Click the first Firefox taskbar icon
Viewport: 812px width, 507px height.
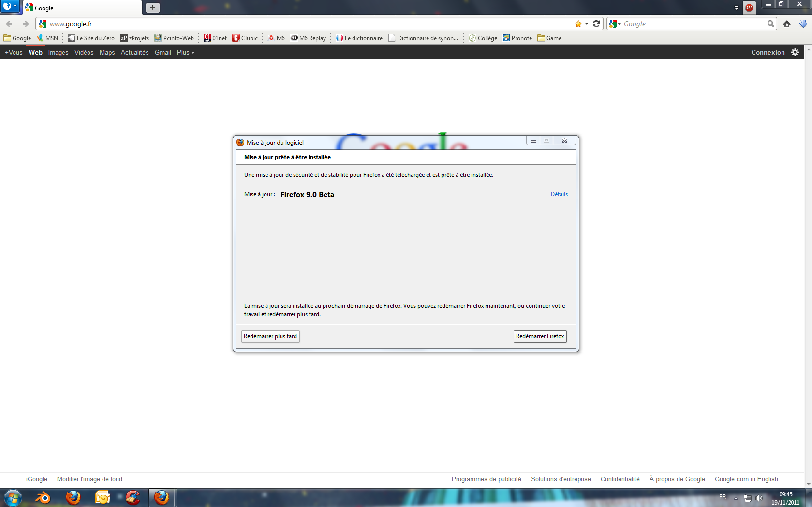tap(73, 497)
